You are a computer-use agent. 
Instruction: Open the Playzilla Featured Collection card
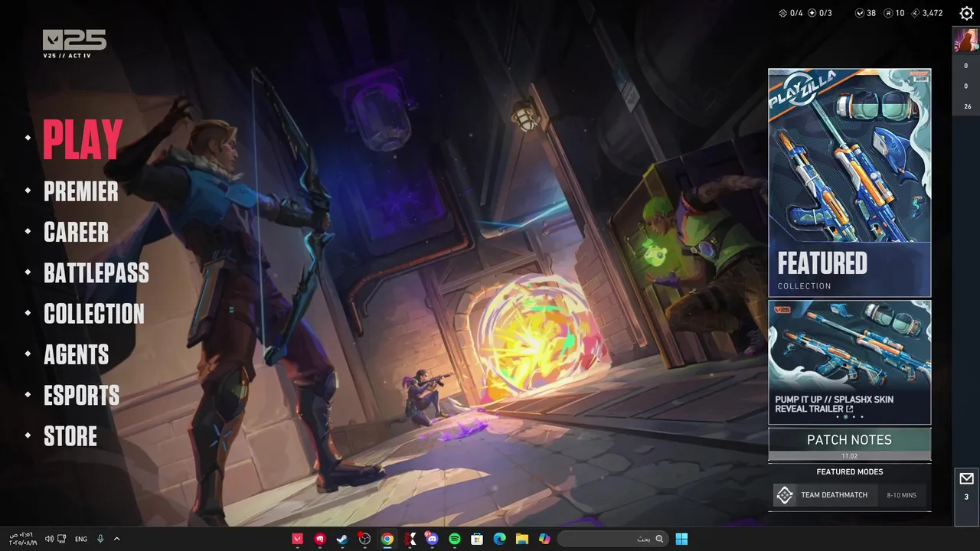point(850,183)
